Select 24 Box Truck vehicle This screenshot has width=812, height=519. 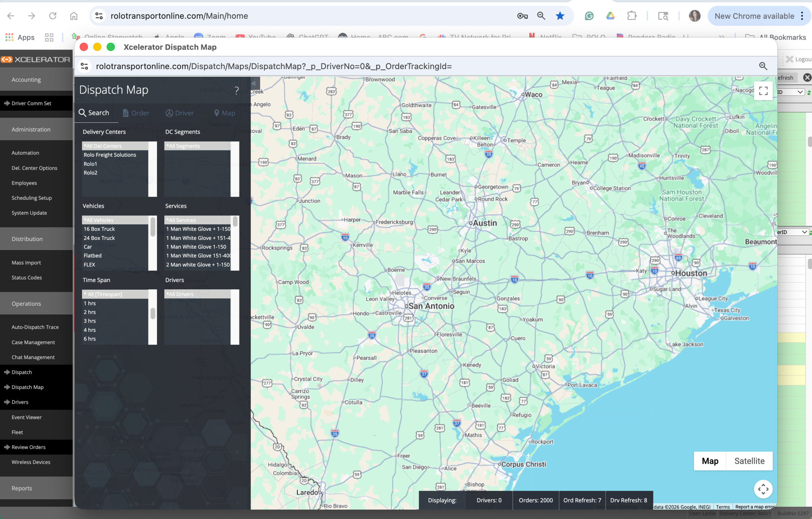click(x=115, y=238)
